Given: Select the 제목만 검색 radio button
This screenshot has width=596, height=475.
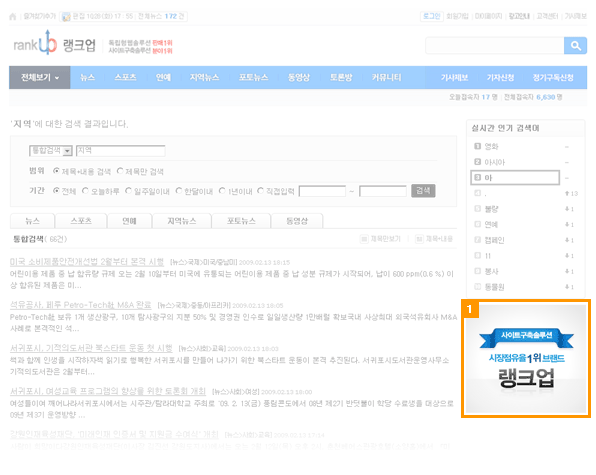Looking at the screenshot, I should click(120, 171).
